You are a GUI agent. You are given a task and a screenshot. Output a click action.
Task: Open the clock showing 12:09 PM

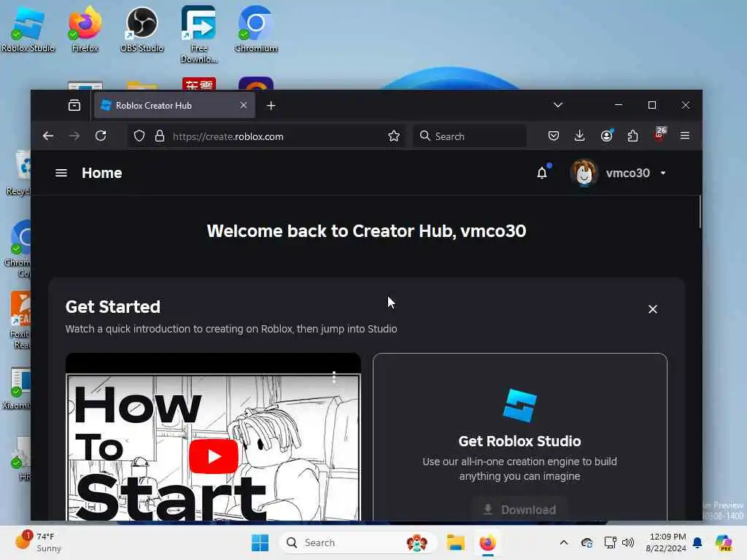pos(666,542)
